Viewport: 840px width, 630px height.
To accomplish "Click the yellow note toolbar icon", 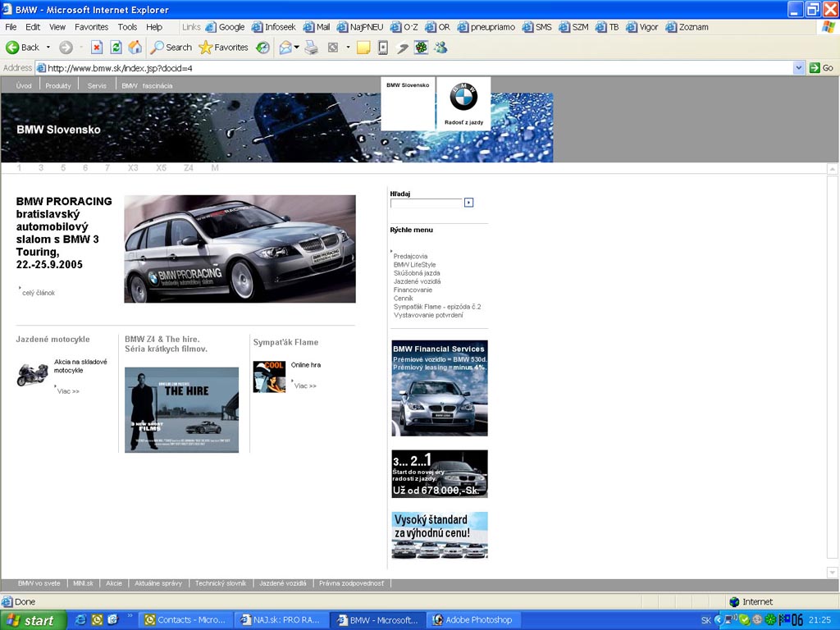I will pyautogui.click(x=363, y=48).
